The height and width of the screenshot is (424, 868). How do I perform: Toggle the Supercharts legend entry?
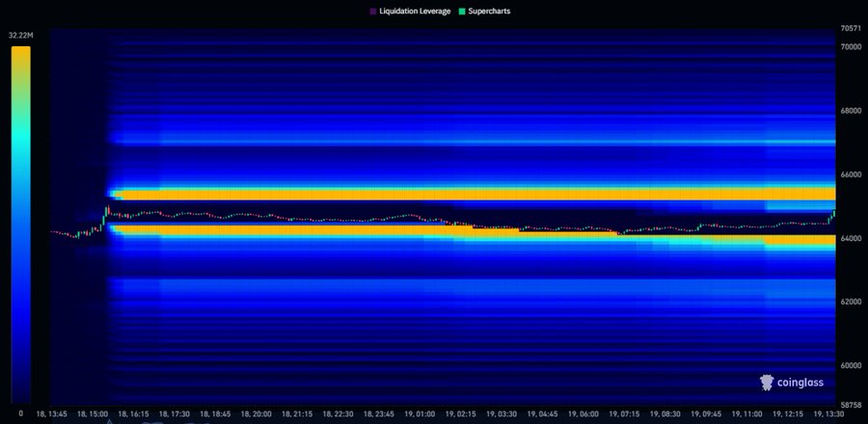[x=484, y=11]
